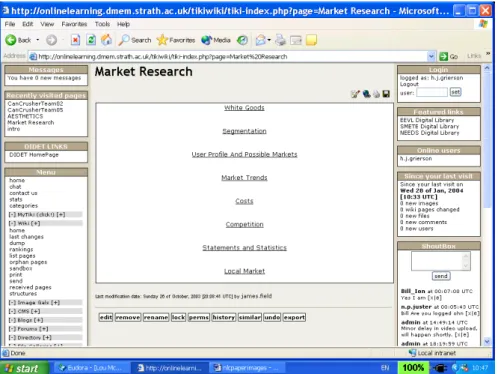The width and height of the screenshot is (498, 374).
Task: Click the remove button
Action: (128, 317)
